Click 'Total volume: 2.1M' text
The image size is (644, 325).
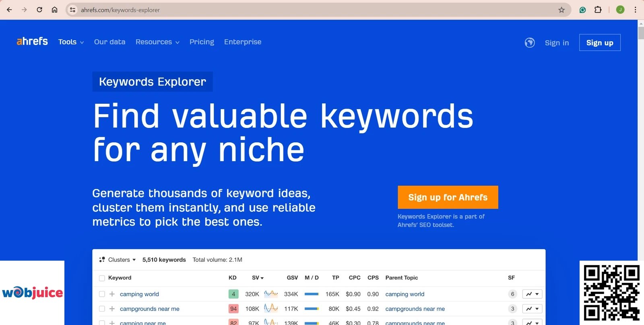pos(217,260)
